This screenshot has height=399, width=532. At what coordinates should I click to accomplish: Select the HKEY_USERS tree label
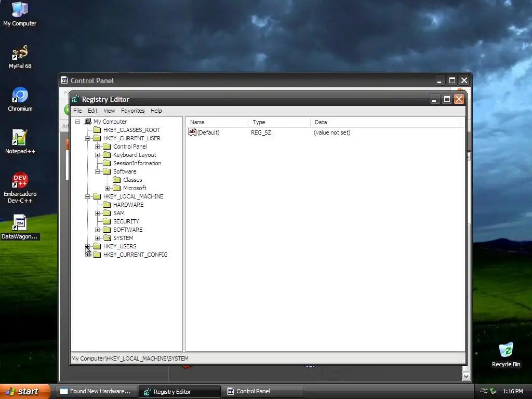[120, 246]
